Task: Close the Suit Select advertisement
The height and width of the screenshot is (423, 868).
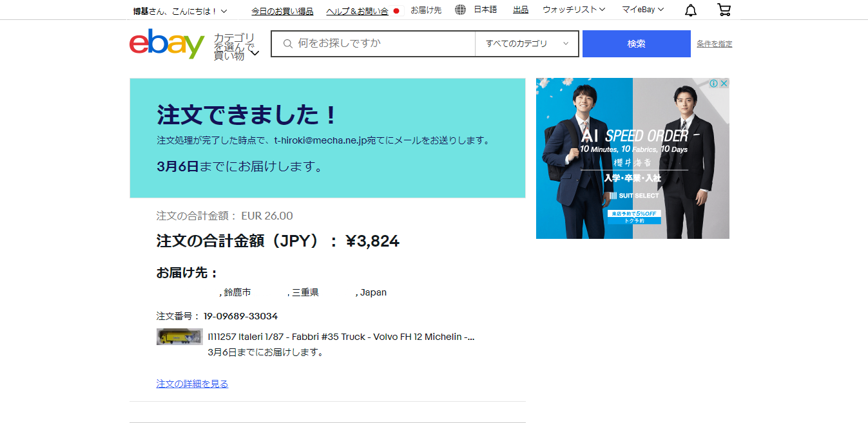Action: pyautogui.click(x=724, y=84)
